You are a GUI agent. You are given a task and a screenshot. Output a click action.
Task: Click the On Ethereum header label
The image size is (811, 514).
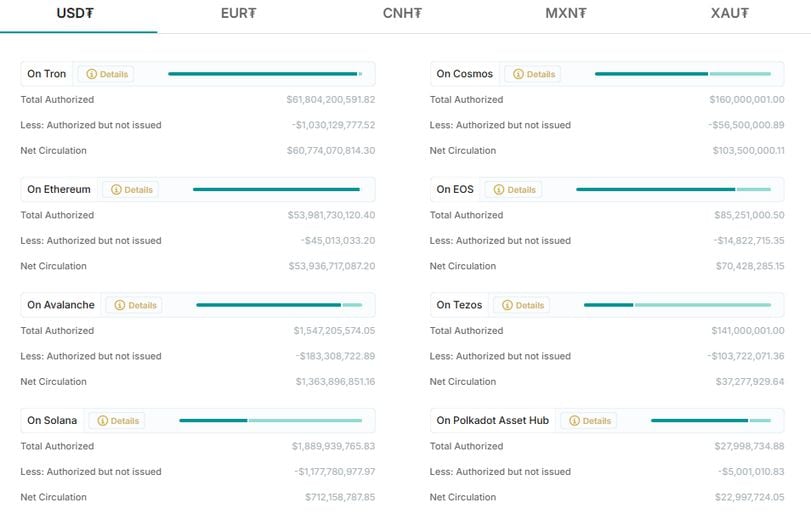[x=59, y=189]
